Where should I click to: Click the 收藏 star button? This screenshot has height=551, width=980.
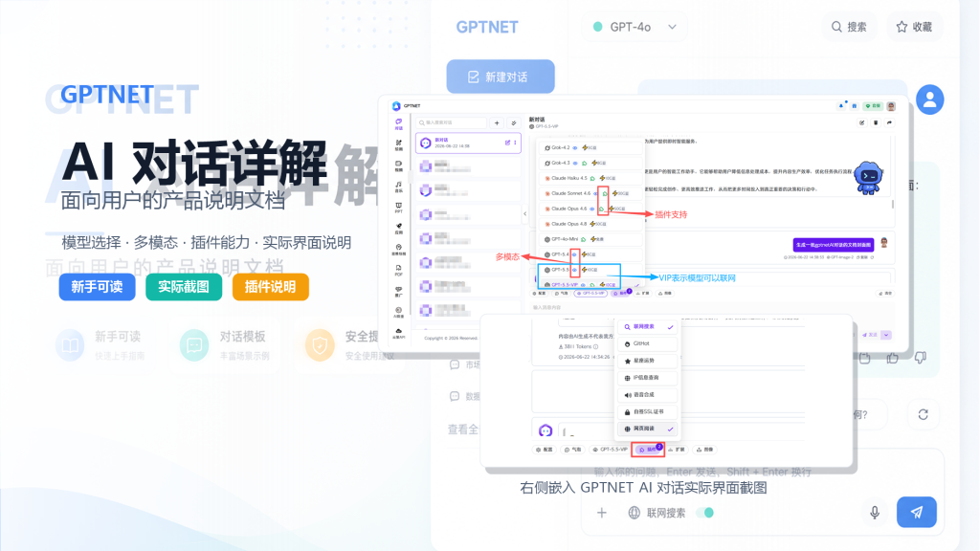click(x=914, y=27)
